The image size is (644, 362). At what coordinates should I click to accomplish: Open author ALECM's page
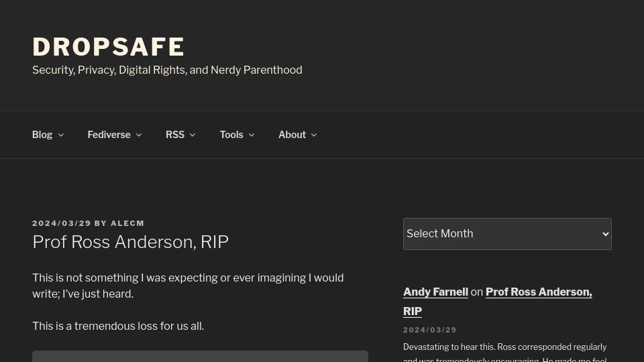(x=127, y=223)
